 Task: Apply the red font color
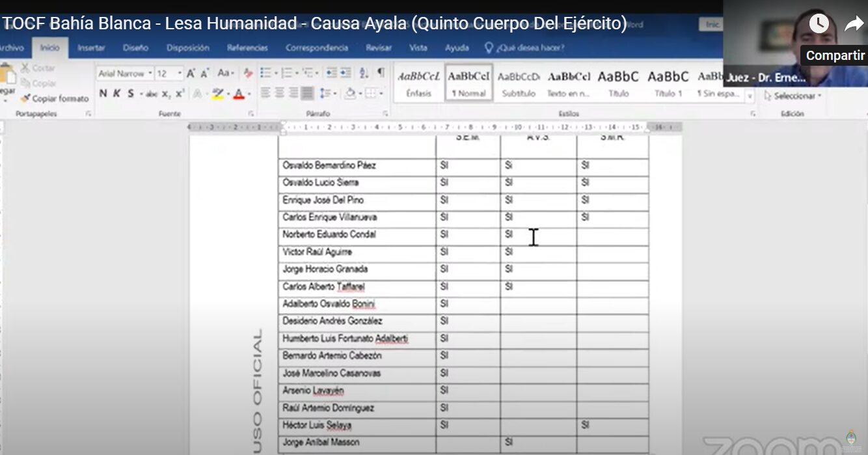pos(238,94)
